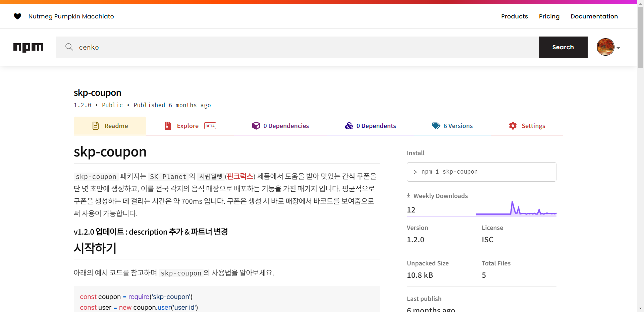
Task: Go to the Documentation page
Action: (594, 16)
